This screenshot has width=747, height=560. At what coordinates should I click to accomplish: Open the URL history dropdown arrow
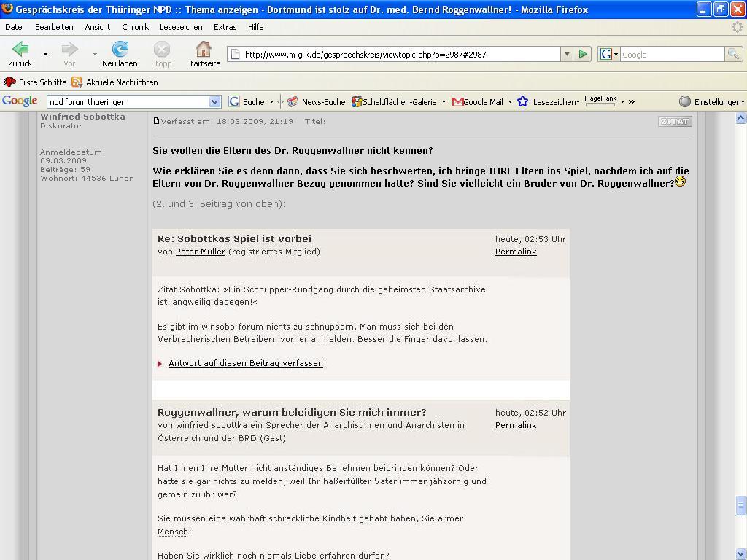566,54
